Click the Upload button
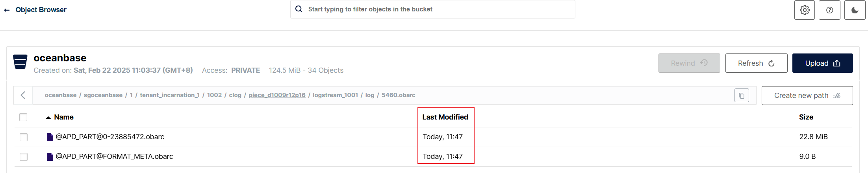 (822, 63)
